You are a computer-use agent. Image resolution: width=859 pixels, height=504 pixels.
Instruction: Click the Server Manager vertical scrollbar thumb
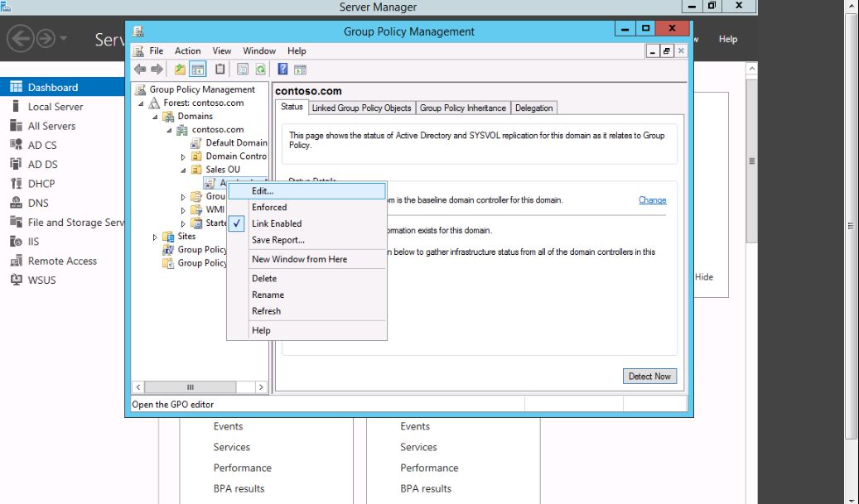click(751, 161)
